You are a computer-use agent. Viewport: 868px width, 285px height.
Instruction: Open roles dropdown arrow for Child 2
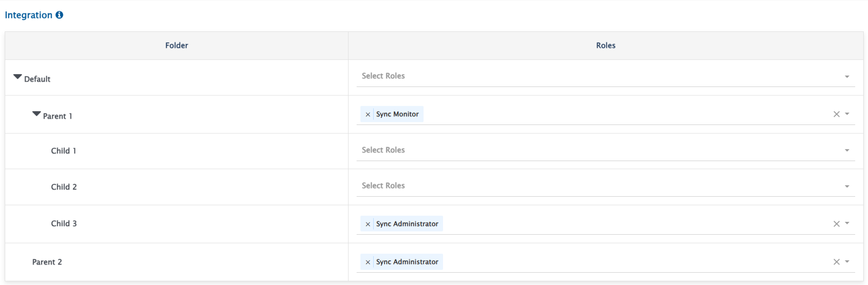(x=847, y=187)
